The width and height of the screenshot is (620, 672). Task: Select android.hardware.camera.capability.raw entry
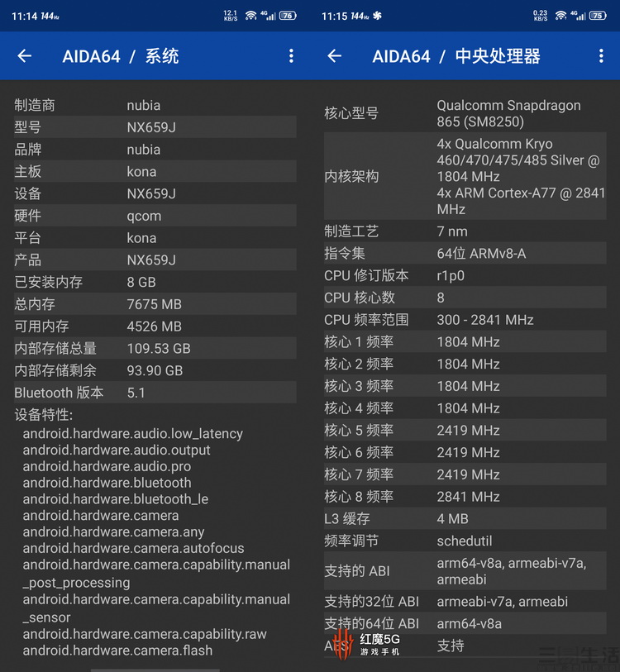145,634
